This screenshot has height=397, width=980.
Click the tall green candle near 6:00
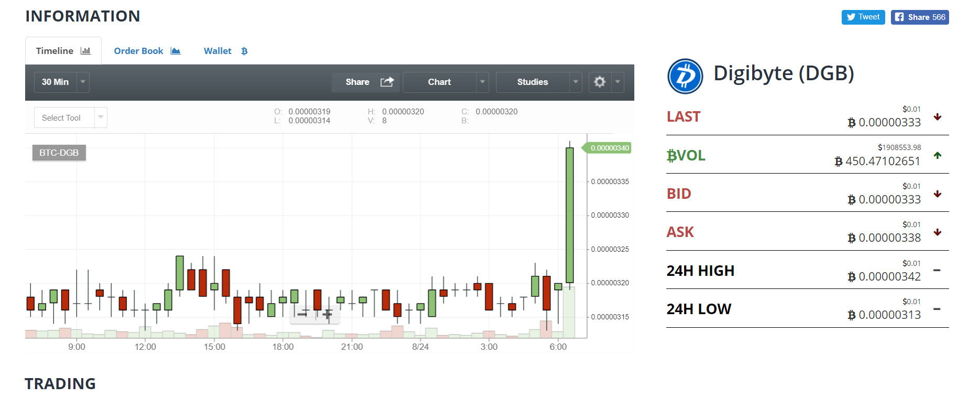(570, 215)
